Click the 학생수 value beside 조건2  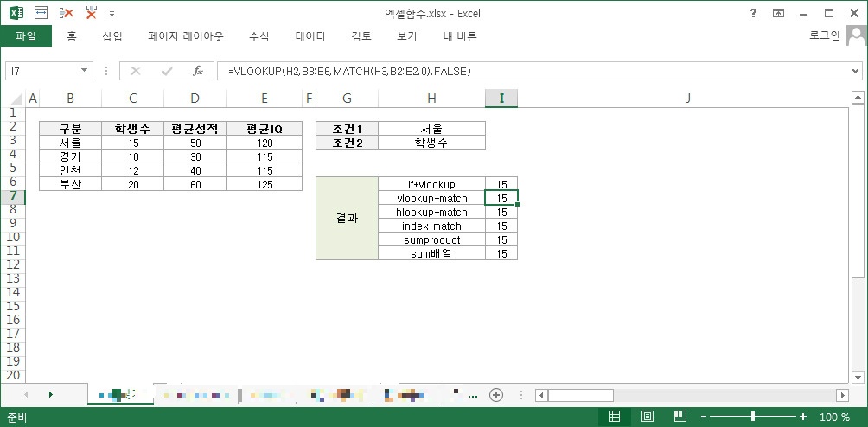[x=431, y=143]
